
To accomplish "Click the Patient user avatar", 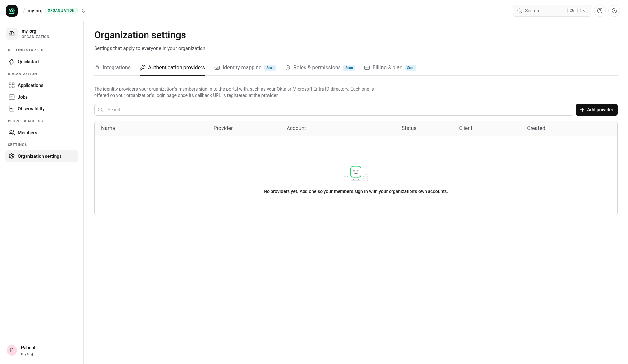I will tap(12, 350).
